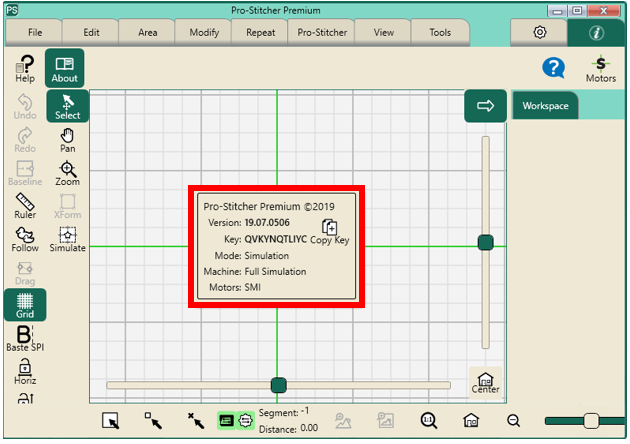This screenshot has width=630, height=444.
Task: Switch to the Workspace tab
Action: coord(545,106)
